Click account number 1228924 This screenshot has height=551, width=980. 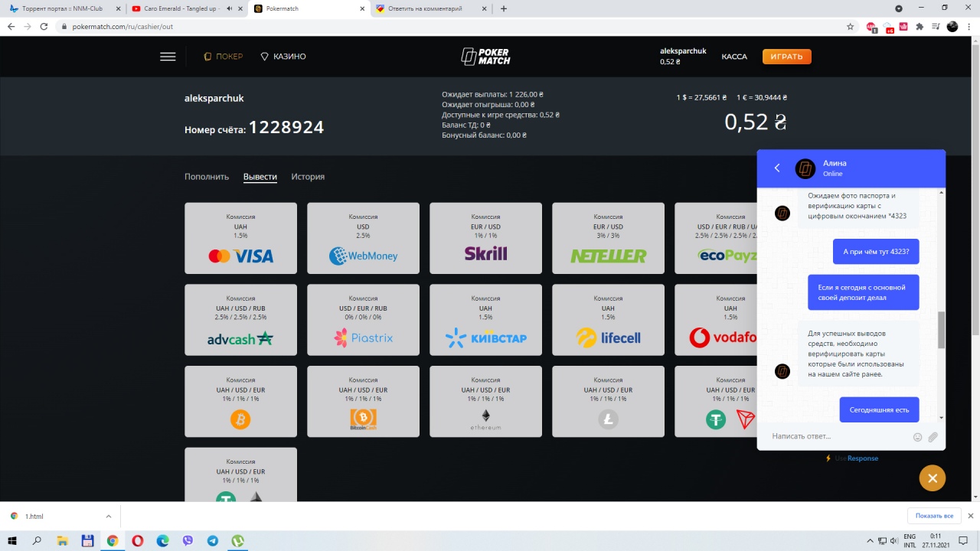(286, 127)
